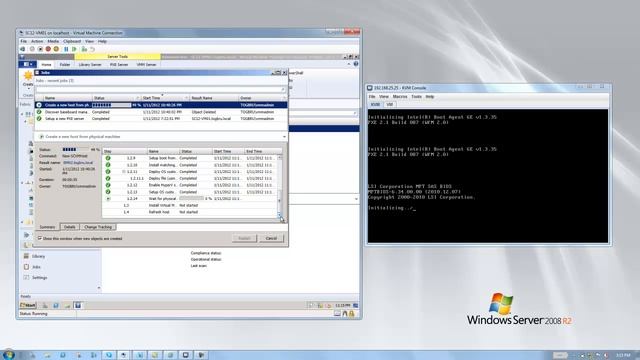The image size is (640, 360).
Task: Click the highlighted VMM taskbar icon inside the VM
Action: [x=78, y=305]
